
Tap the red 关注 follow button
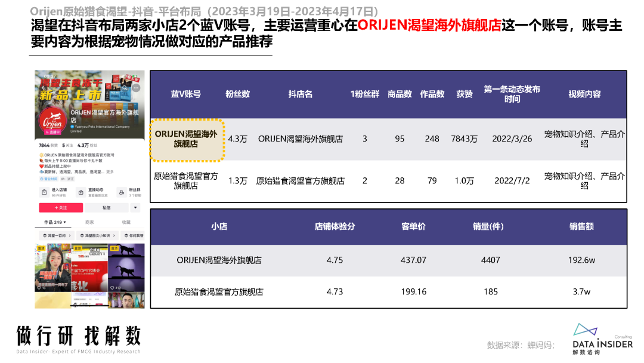point(61,208)
